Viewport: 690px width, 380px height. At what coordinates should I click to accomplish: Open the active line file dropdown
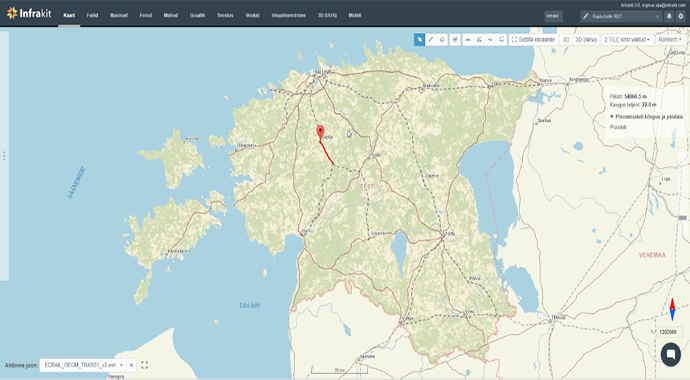point(83,365)
